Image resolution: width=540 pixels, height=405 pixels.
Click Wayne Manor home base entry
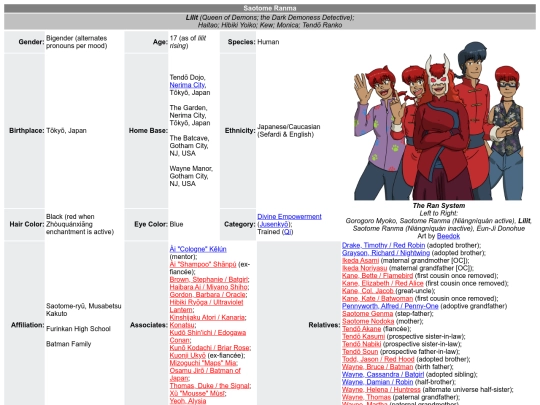191,176
